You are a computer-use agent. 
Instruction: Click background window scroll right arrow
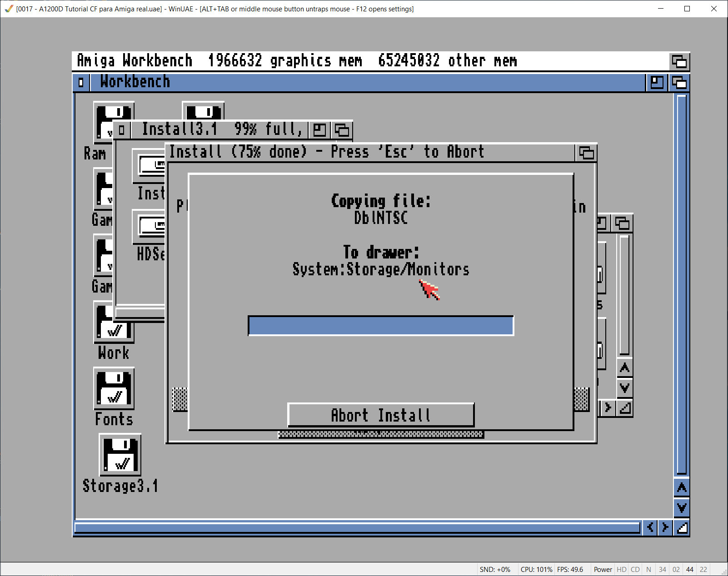click(x=608, y=408)
